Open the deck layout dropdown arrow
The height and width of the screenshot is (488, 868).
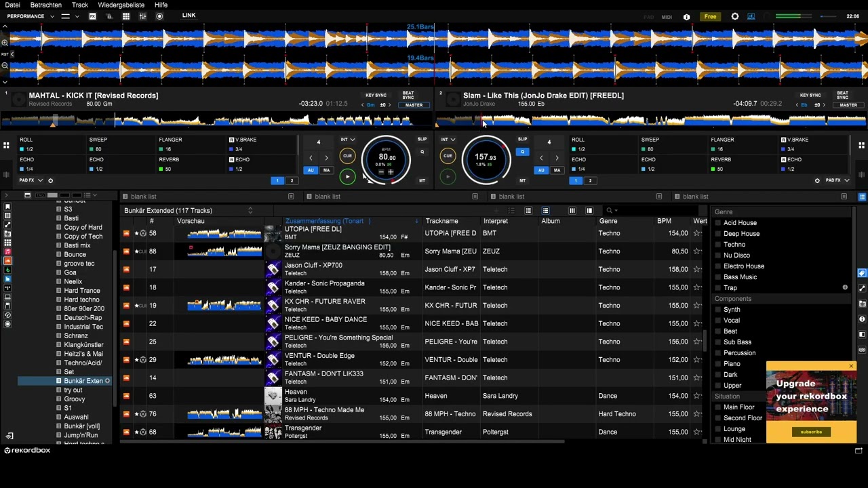77,16
